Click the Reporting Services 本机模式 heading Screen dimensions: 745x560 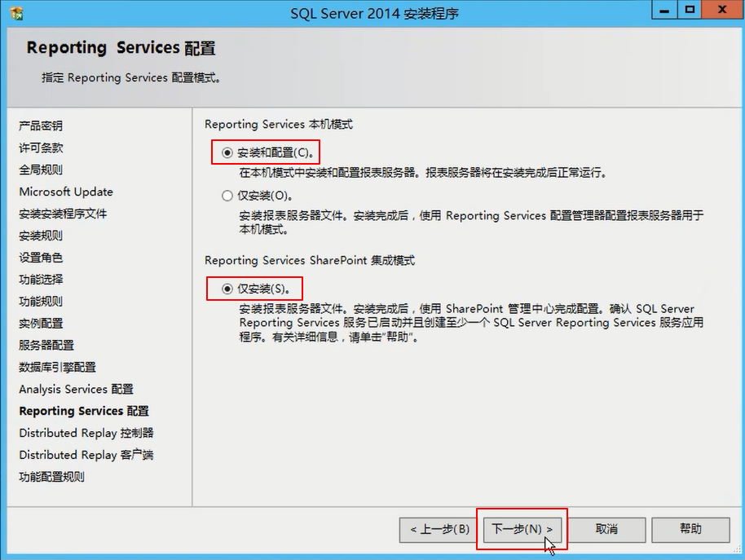(279, 125)
